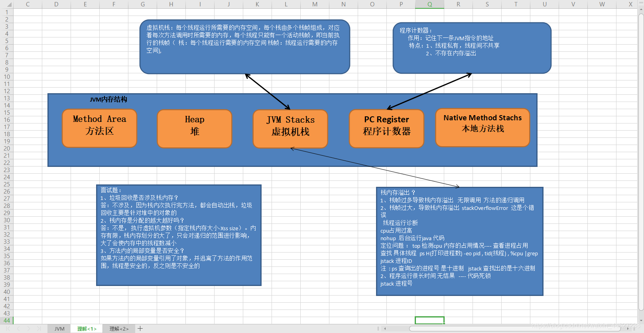Click the vertical scrollbar thumb
This screenshot has height=333, width=644.
(641, 163)
